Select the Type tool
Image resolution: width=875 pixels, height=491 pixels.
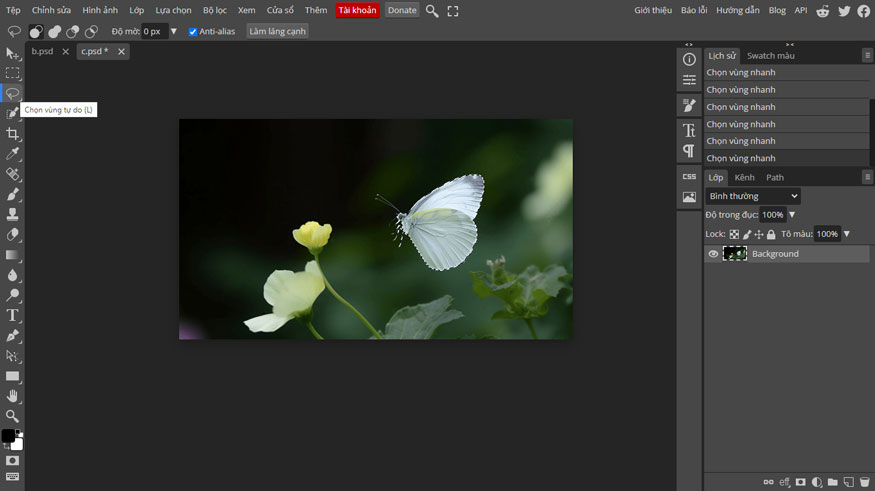click(x=12, y=315)
